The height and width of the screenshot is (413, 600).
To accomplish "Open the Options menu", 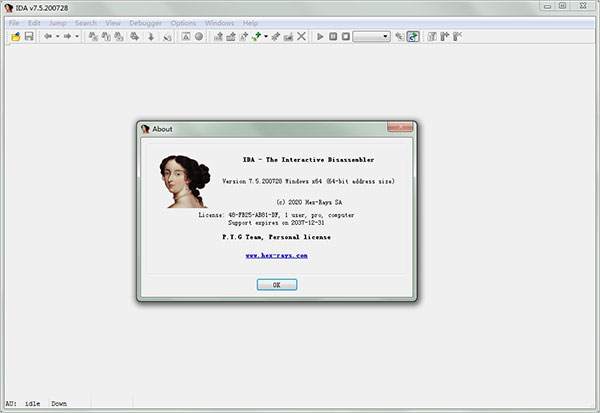I will pyautogui.click(x=183, y=23).
